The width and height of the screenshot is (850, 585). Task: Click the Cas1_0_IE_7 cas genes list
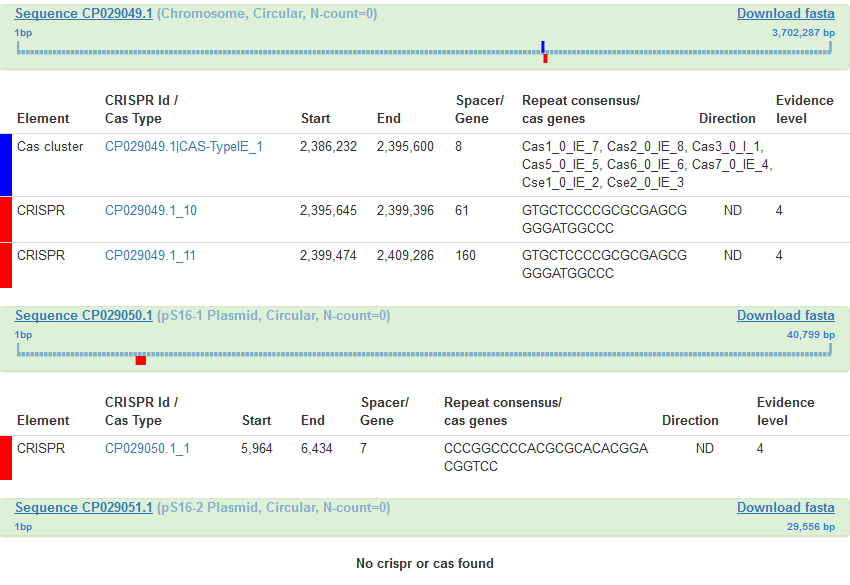coord(647,164)
